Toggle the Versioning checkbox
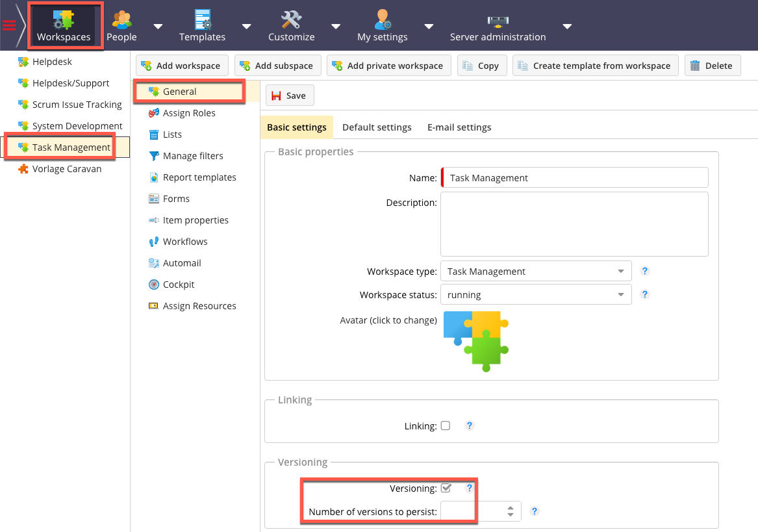The height and width of the screenshot is (532, 758). pyautogui.click(x=446, y=488)
